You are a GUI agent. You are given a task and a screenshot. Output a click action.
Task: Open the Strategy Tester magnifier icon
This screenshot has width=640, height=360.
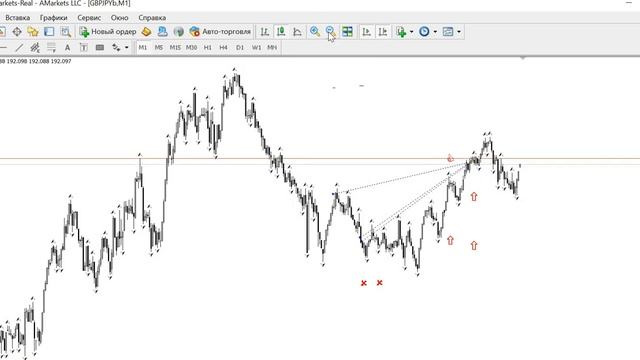[65, 31]
